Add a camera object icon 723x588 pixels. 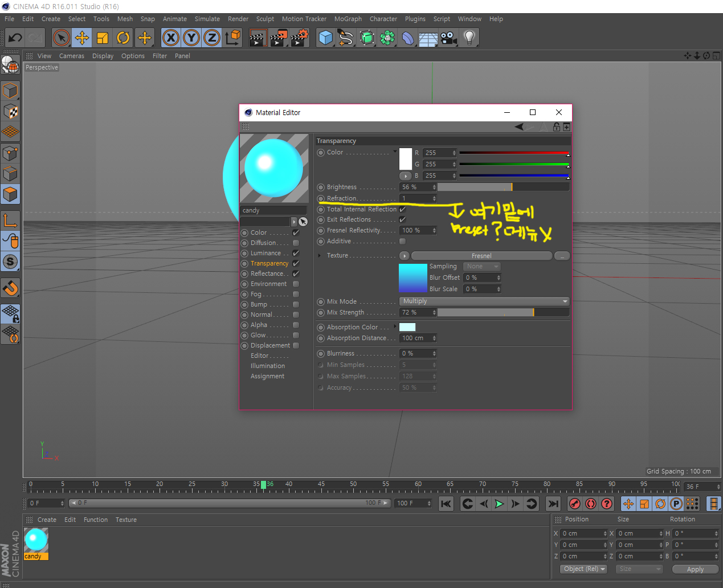point(448,38)
